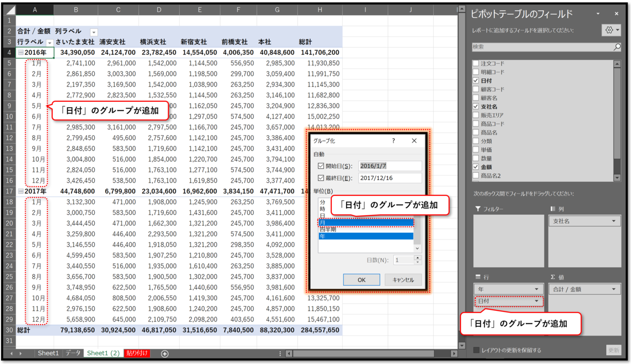The width and height of the screenshot is (631, 364).
Task: Select 年 in the 単位 list
Action: (x=365, y=236)
